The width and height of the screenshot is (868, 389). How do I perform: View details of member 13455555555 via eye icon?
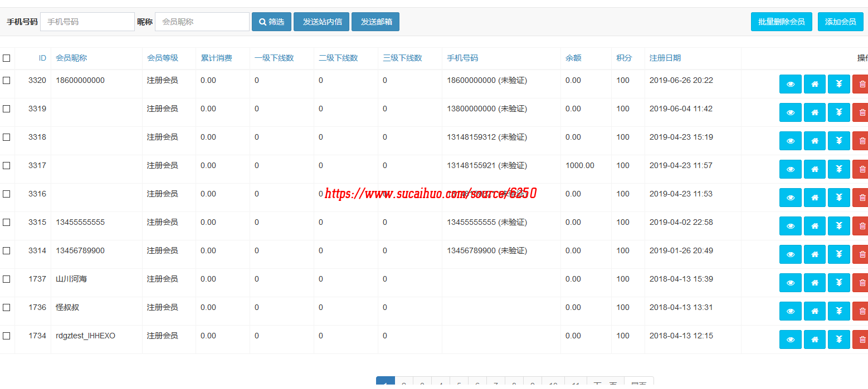pyautogui.click(x=790, y=226)
